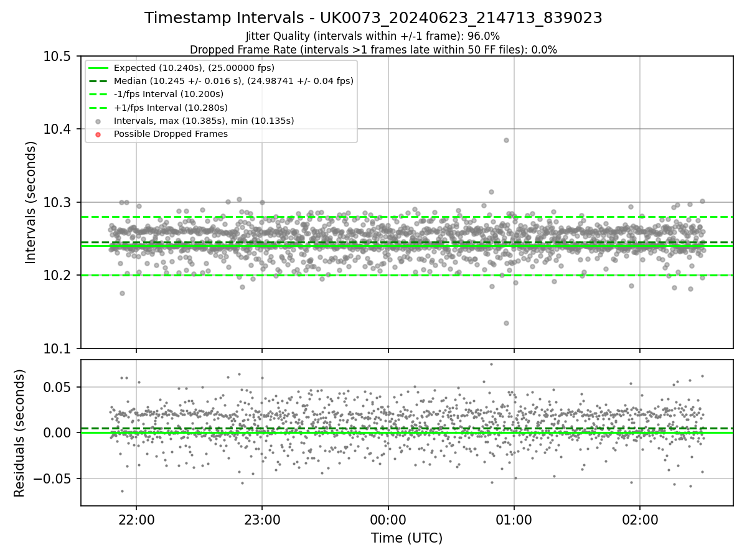Click the 'Intervals (seconds)' y-axis label
Screen dimensions: 747x560
click(31, 202)
